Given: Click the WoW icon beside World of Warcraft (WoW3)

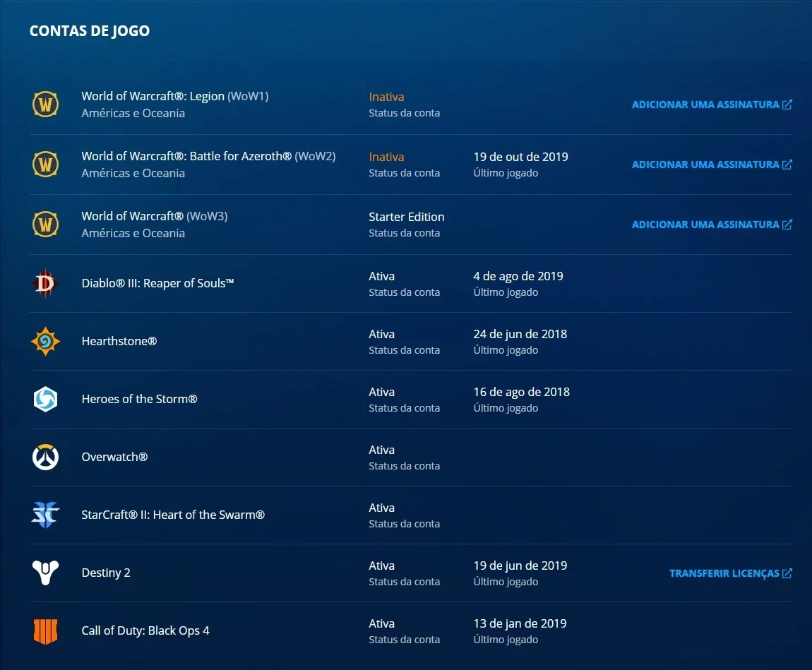Looking at the screenshot, I should pyautogui.click(x=46, y=225).
